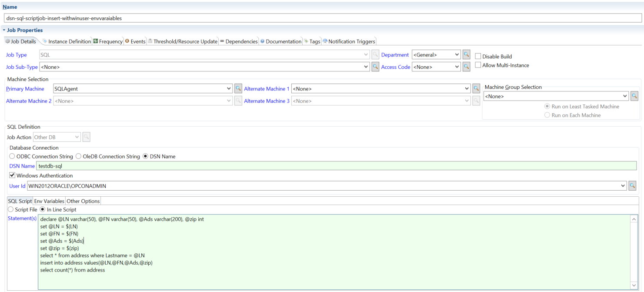This screenshot has height=292, width=644.
Task: Click search icon beside Department dropdown
Action: [466, 55]
